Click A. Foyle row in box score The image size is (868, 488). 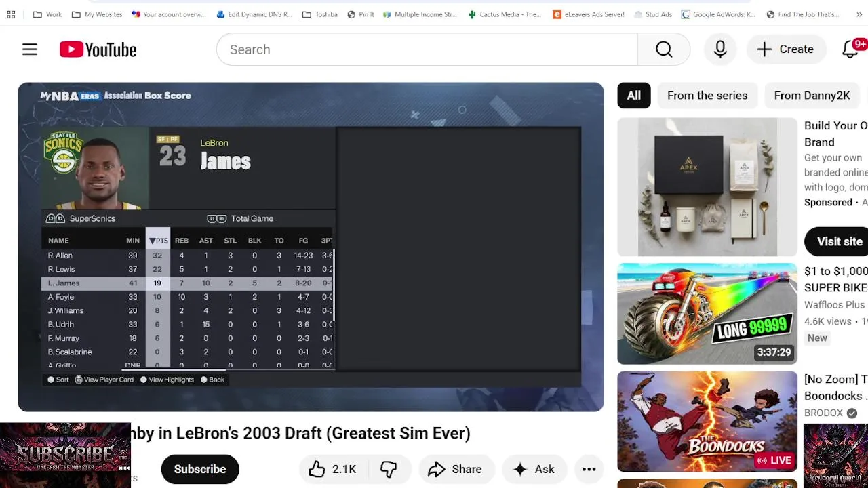point(188,297)
